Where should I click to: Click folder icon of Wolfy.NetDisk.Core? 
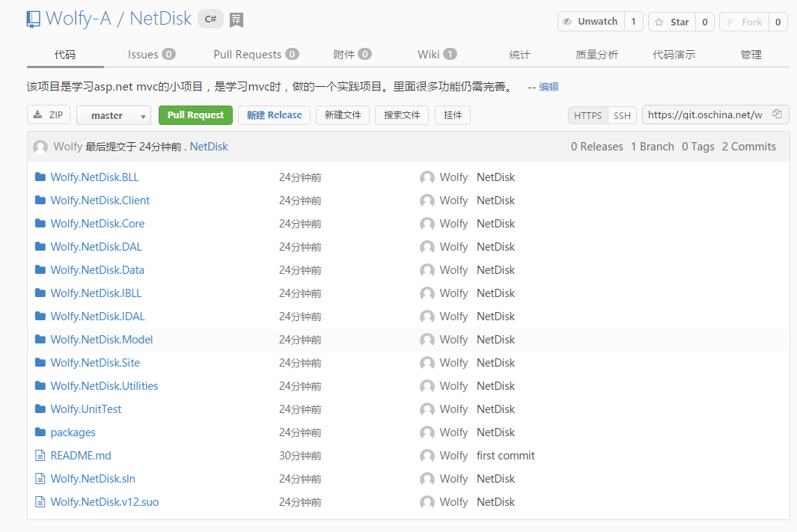pos(40,223)
